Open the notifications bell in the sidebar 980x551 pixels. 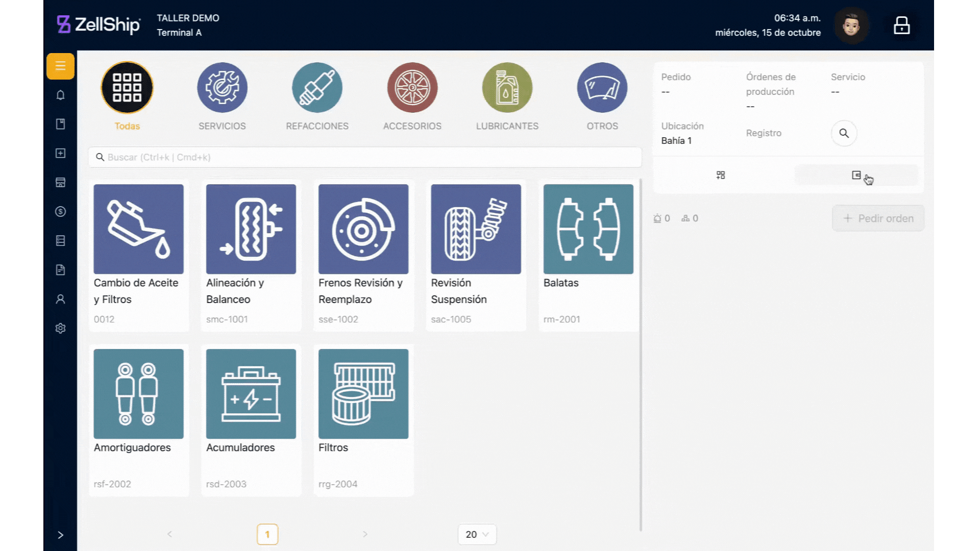[60, 95]
